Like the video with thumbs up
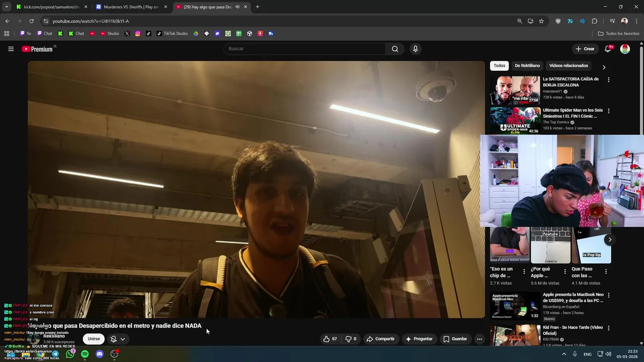 330,339
